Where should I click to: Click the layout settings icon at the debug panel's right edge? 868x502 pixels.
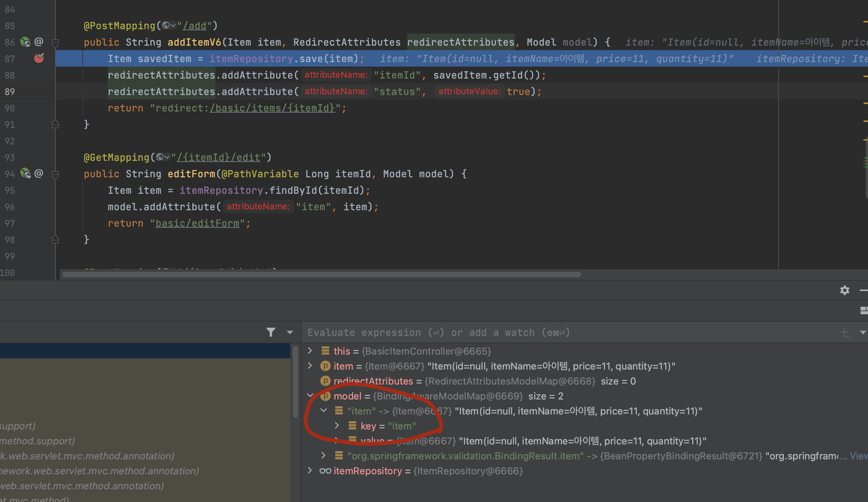coord(864,310)
